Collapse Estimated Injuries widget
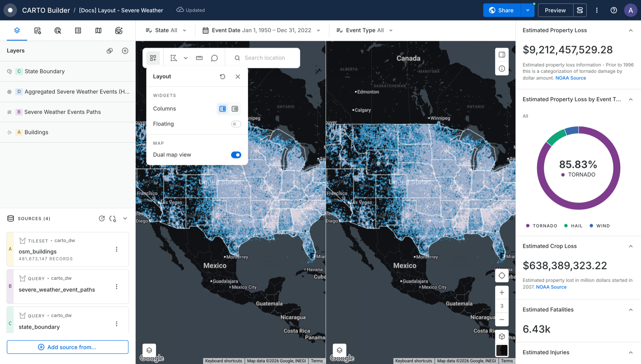Image resolution: width=641 pixels, height=364 pixels. click(x=630, y=352)
